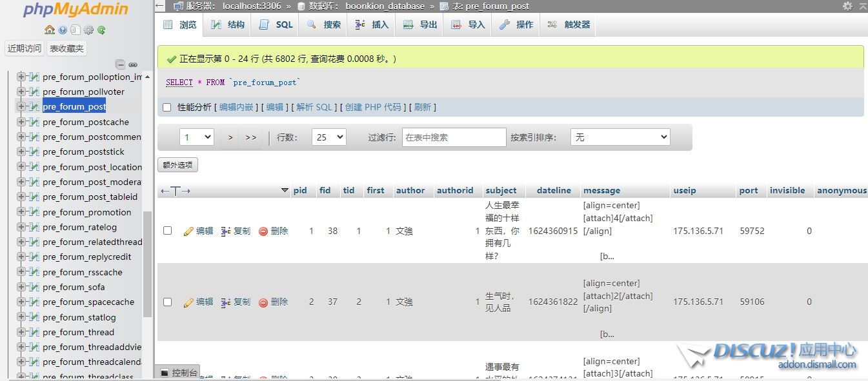Click the phpMyAdmin home icon
This screenshot has height=381, width=868.
tap(50, 30)
